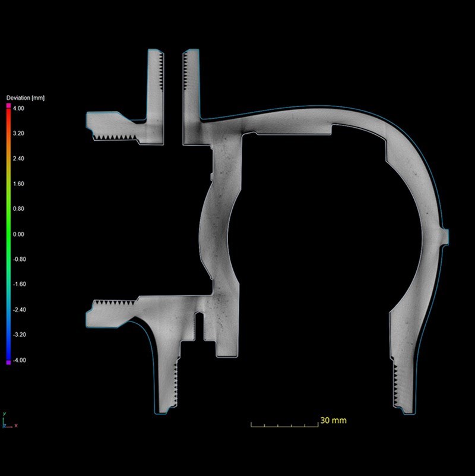Click the "30 mm" scale label
This screenshot has height=476, width=475.
333,421
